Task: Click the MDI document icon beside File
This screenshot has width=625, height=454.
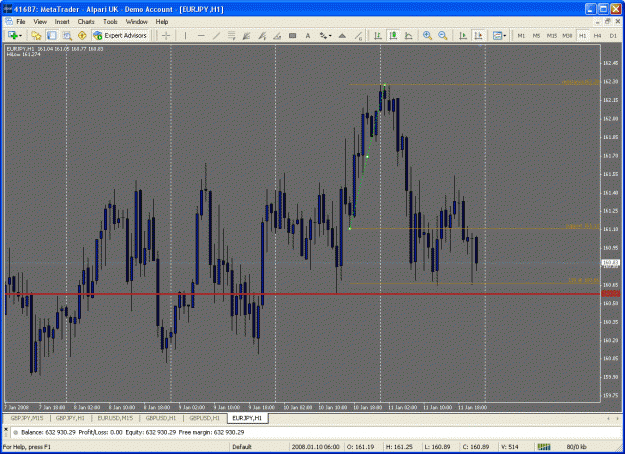Action: [9, 22]
